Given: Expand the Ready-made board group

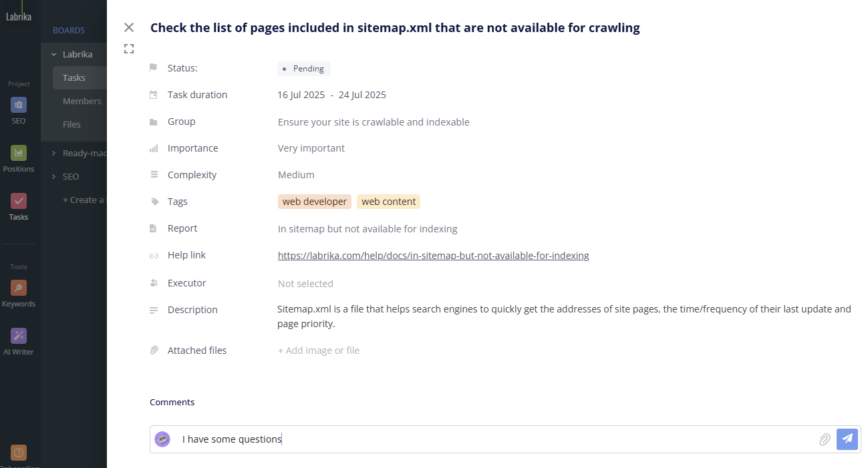Looking at the screenshot, I should pos(53,154).
